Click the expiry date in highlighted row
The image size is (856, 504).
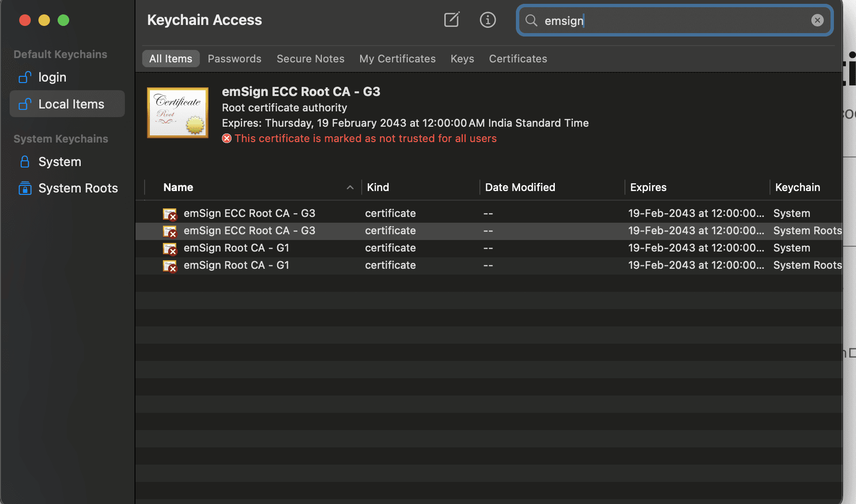click(x=696, y=231)
